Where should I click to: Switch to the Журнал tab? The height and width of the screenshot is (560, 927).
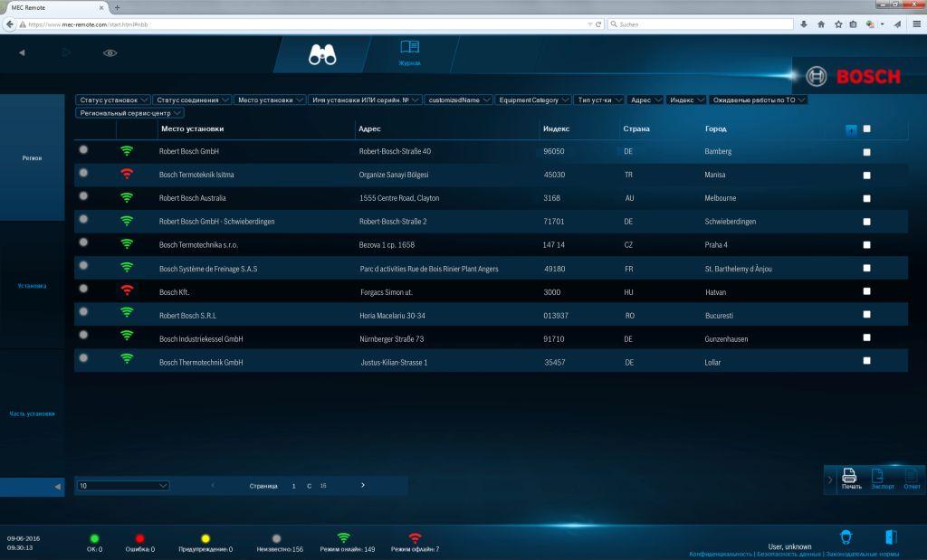click(x=410, y=53)
